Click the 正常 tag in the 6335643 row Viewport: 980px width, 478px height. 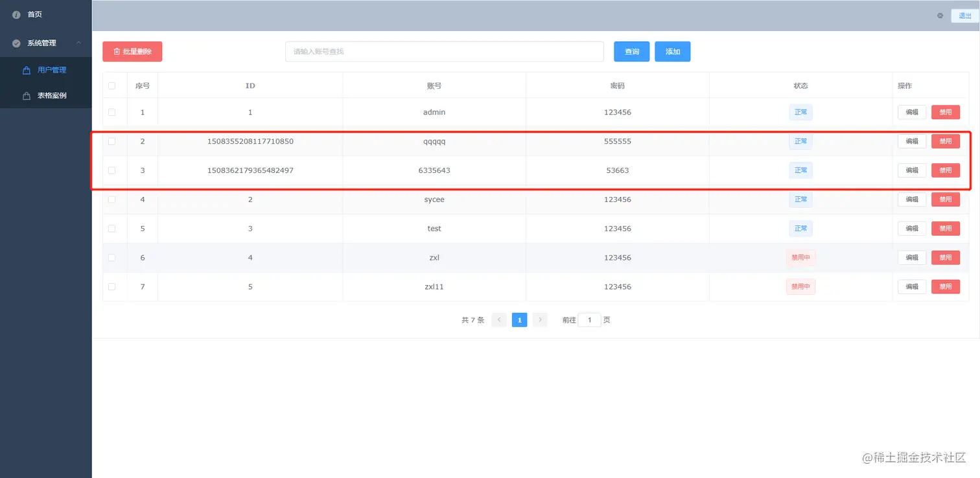pos(800,170)
